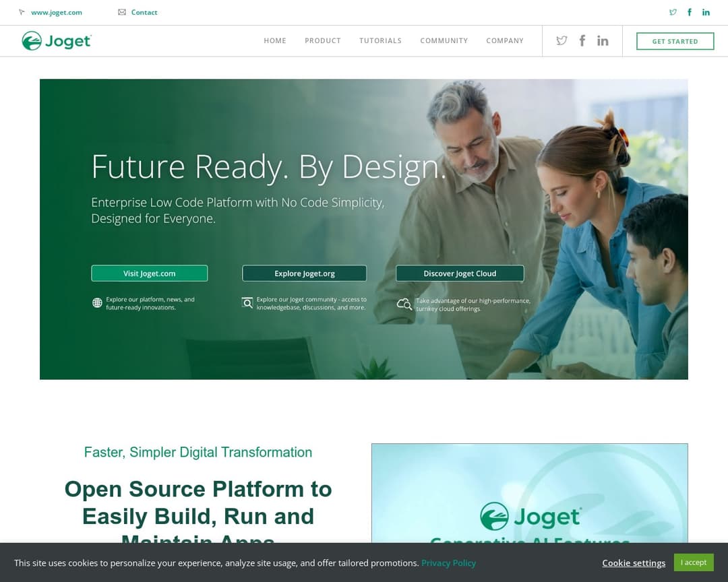Click the Explore Joget.org button

pos(305,273)
